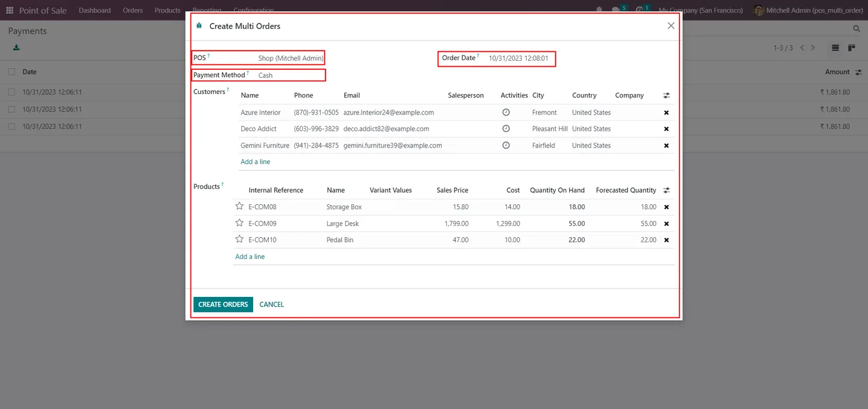
Task: Click the download export icon under Payments
Action: (16, 48)
